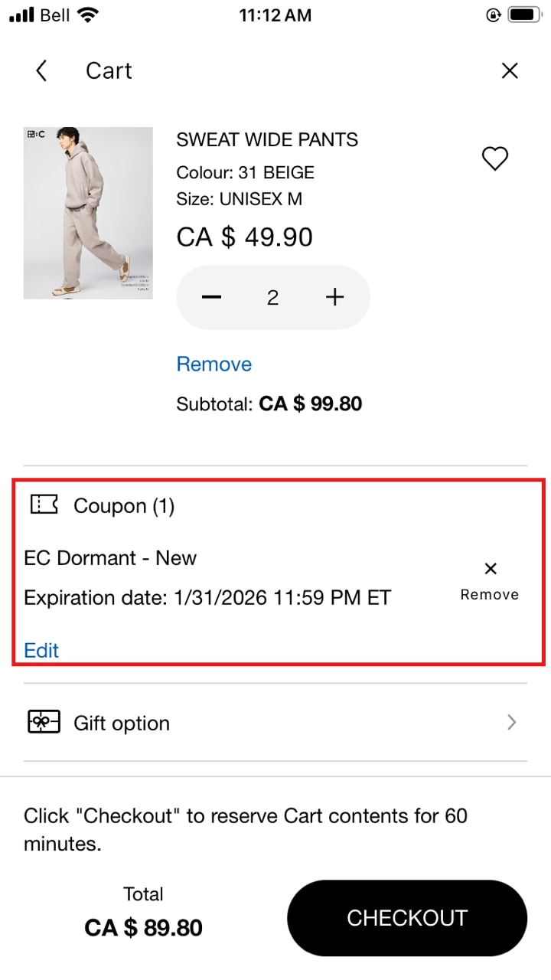The height and width of the screenshot is (980, 551).
Task: Edit the applied coupon
Action: pyautogui.click(x=41, y=650)
